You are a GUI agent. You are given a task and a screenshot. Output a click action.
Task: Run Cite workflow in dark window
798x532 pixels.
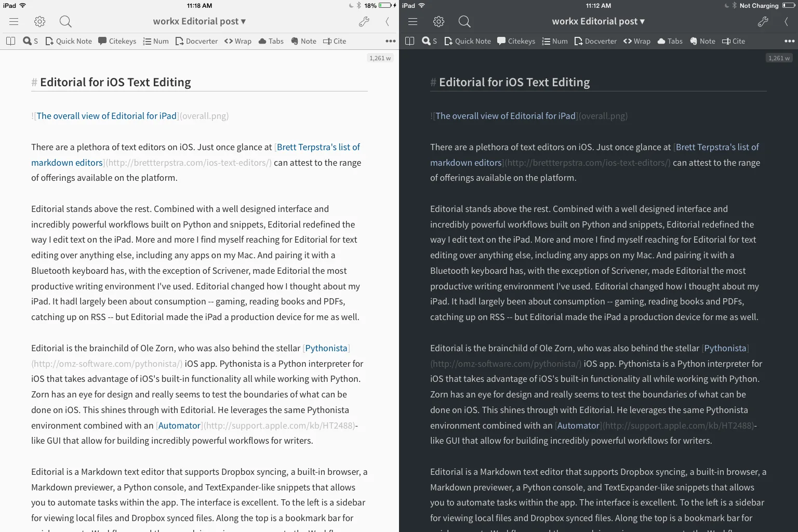tap(734, 41)
